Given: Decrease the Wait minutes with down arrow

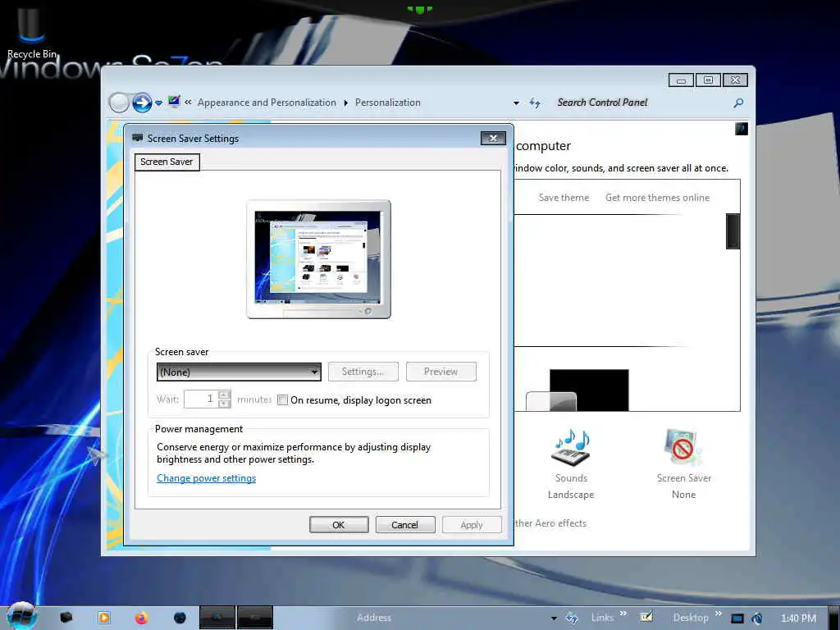Looking at the screenshot, I should [x=225, y=404].
